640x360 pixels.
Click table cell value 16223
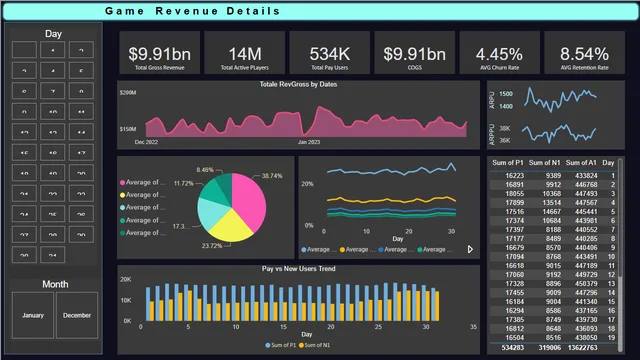[514, 176]
